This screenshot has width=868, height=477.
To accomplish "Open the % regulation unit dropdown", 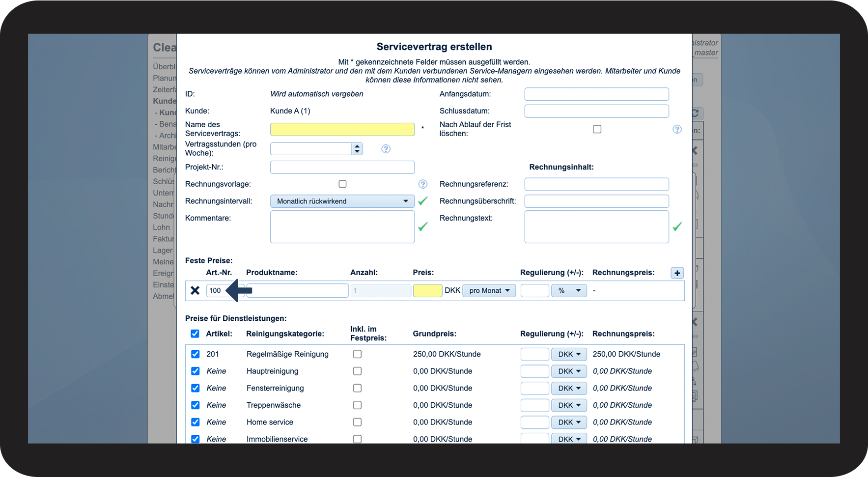I will point(569,290).
